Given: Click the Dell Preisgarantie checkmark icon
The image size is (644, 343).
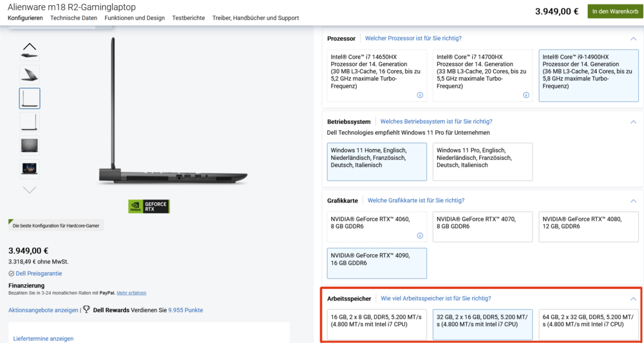Looking at the screenshot, I should 12,273.
